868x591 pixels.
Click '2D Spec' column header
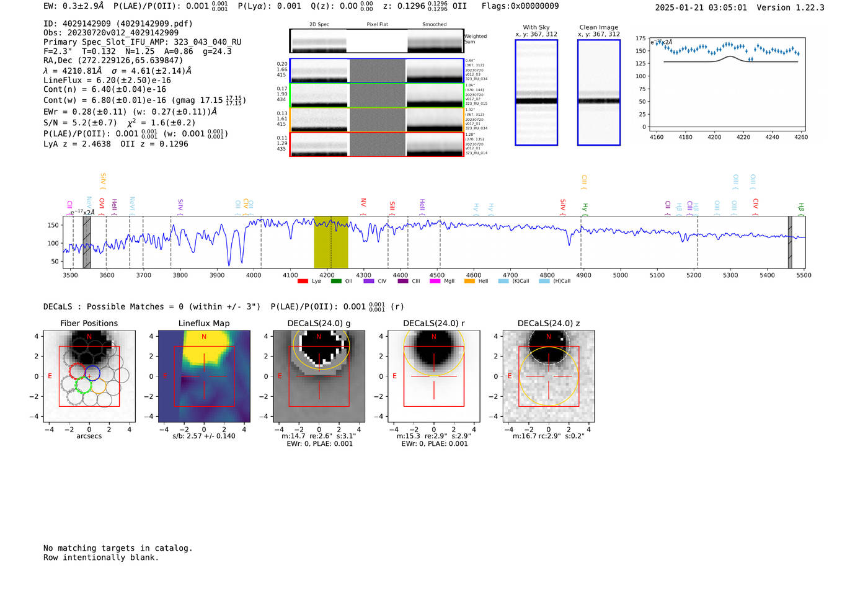coord(319,25)
